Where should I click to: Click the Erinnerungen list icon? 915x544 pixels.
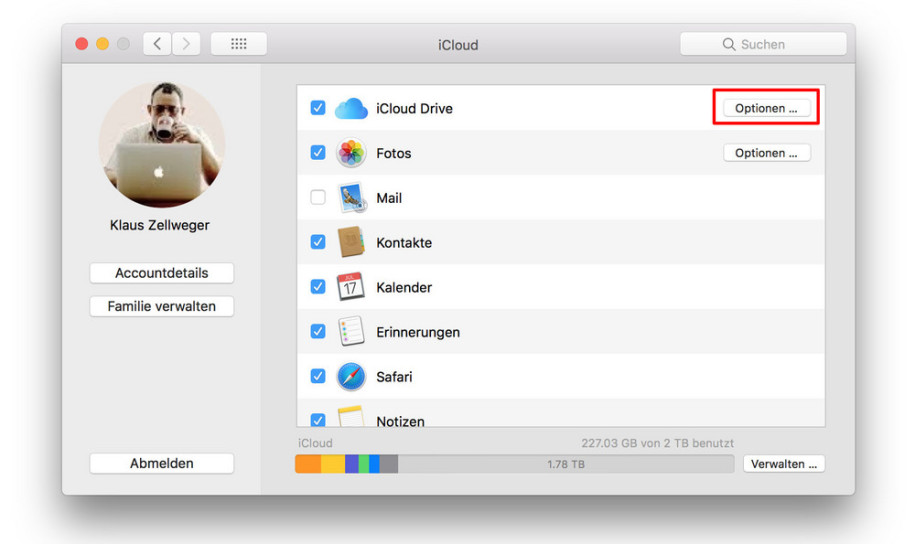351,332
